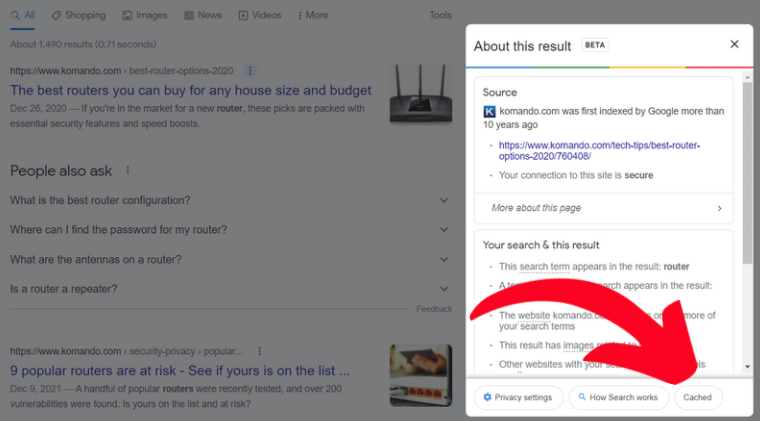The width and height of the screenshot is (760, 421).
Task: Open the Videos tab
Action: tap(260, 16)
